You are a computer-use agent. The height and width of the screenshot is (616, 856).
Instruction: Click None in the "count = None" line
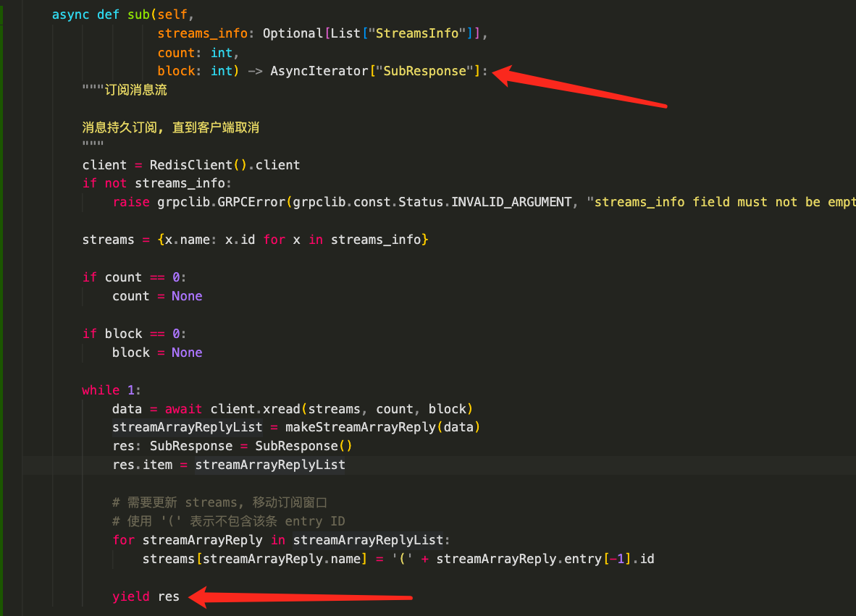coord(187,296)
